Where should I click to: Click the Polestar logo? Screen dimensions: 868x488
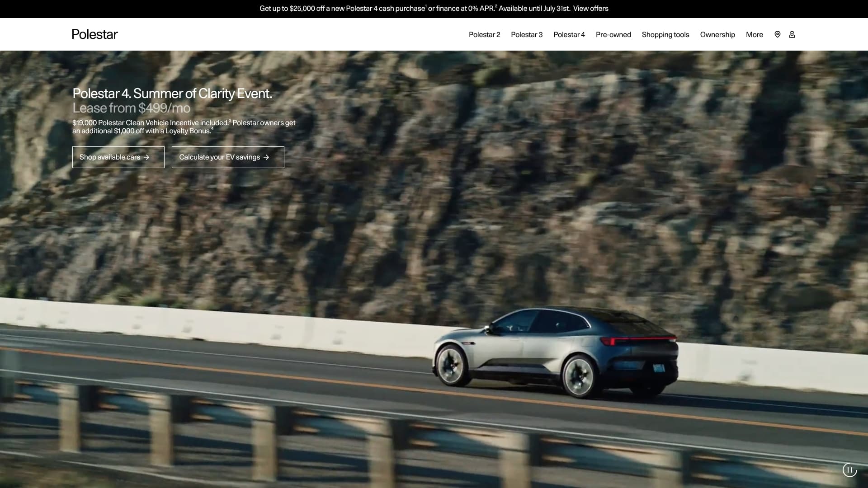click(95, 34)
